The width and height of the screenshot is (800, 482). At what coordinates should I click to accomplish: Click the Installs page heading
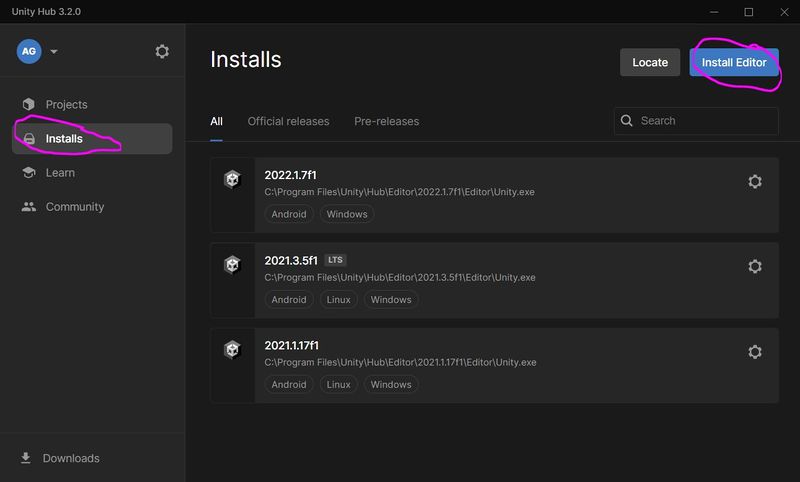[245, 60]
